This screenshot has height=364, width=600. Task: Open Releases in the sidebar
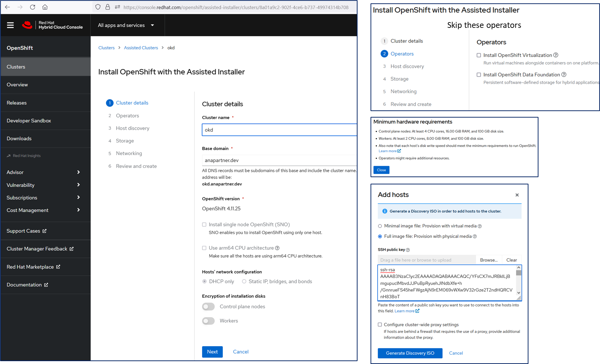(17, 103)
